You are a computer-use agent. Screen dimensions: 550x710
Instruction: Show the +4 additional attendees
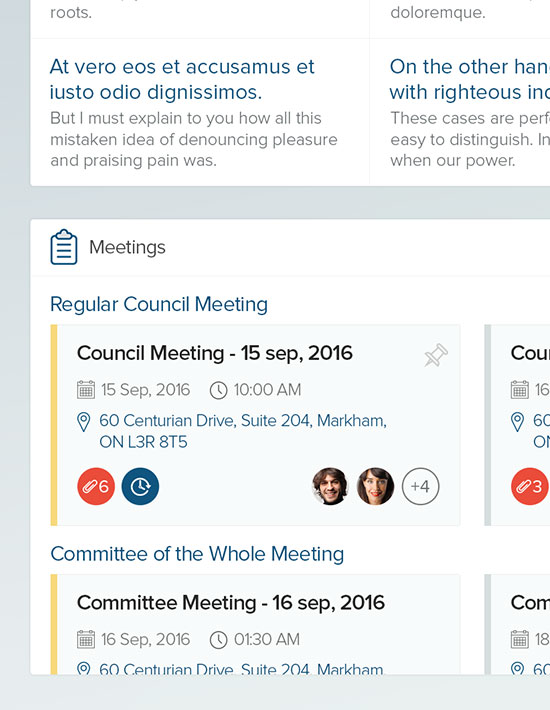[x=421, y=486]
